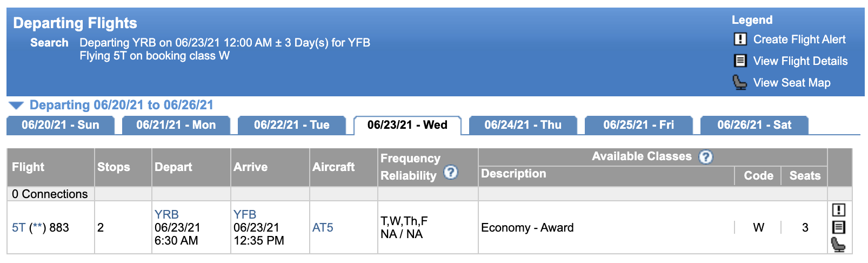868x263 pixels.
Task: Click the double asterisk link beside 5T
Action: pyautogui.click(x=37, y=228)
